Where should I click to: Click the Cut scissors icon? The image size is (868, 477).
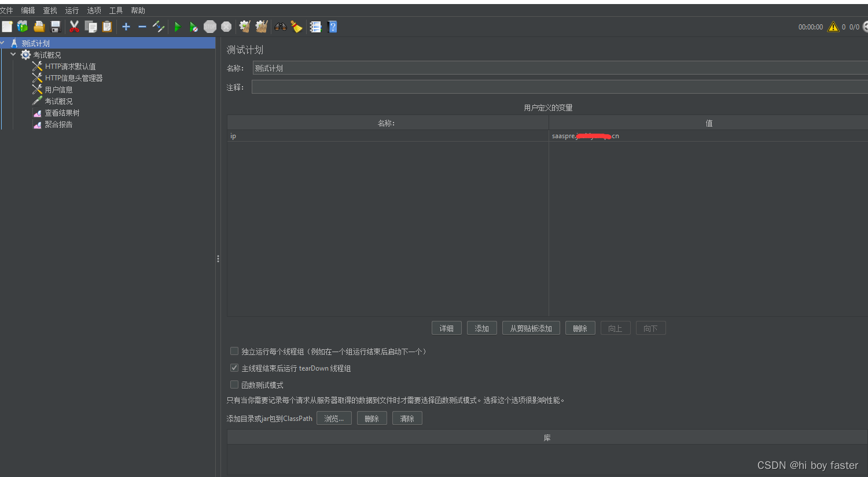pyautogui.click(x=74, y=27)
